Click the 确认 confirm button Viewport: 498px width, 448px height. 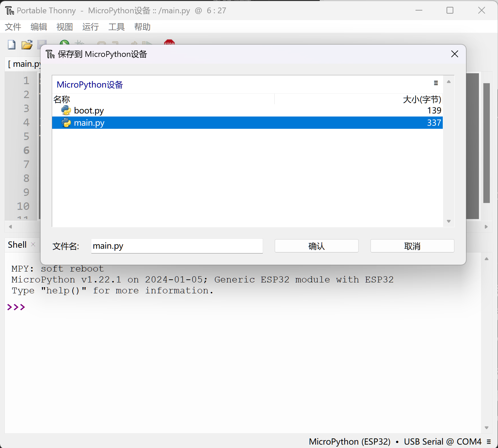click(317, 246)
